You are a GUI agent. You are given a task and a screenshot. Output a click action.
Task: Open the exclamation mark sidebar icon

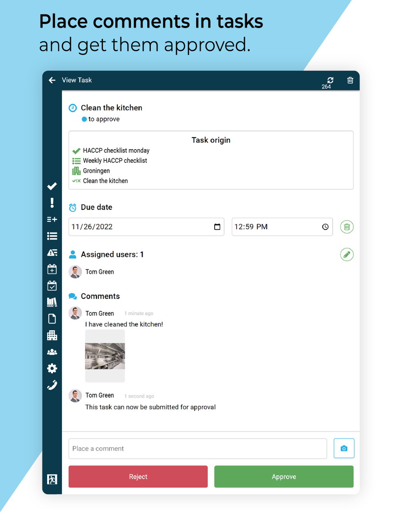(52, 203)
